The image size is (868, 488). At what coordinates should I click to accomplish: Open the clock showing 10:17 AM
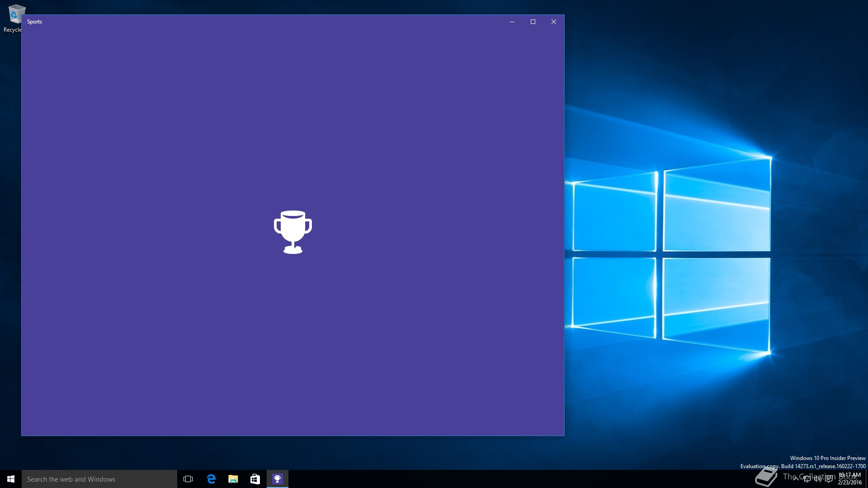850,479
